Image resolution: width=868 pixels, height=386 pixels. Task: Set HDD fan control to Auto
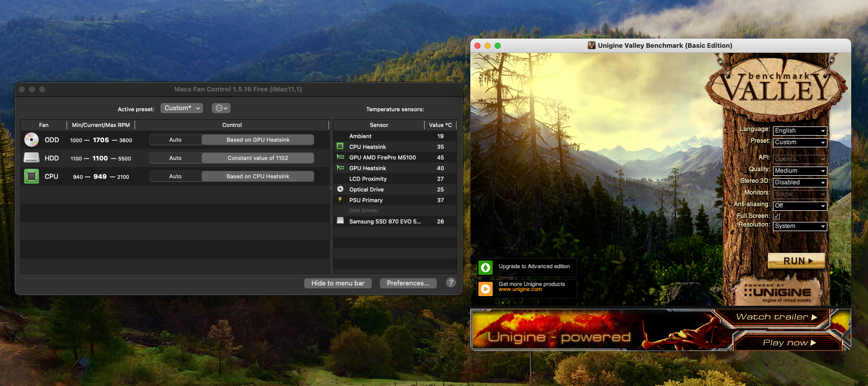(175, 158)
